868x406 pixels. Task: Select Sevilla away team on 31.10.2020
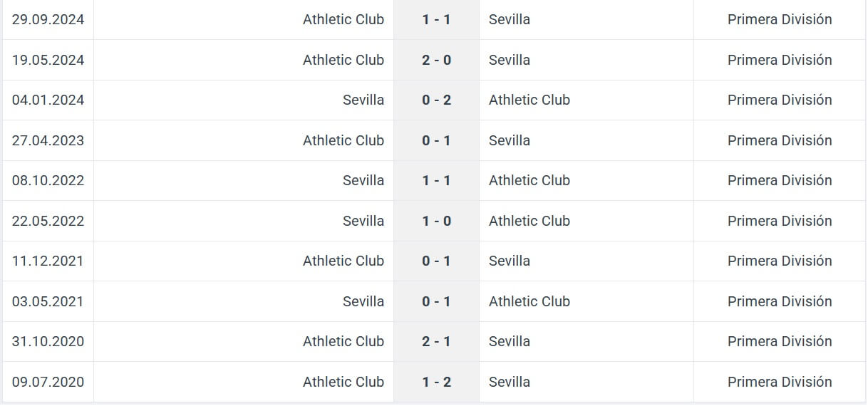(x=510, y=341)
